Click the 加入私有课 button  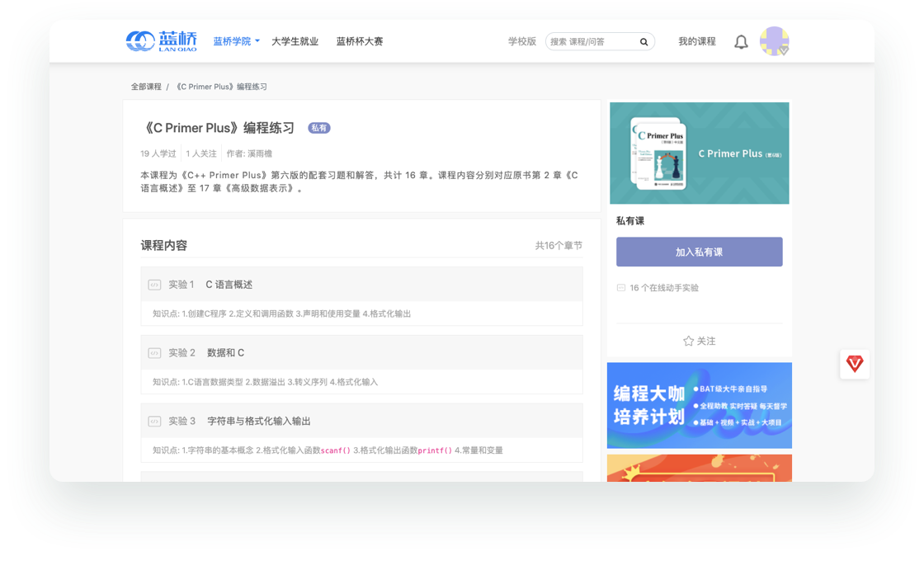point(700,252)
